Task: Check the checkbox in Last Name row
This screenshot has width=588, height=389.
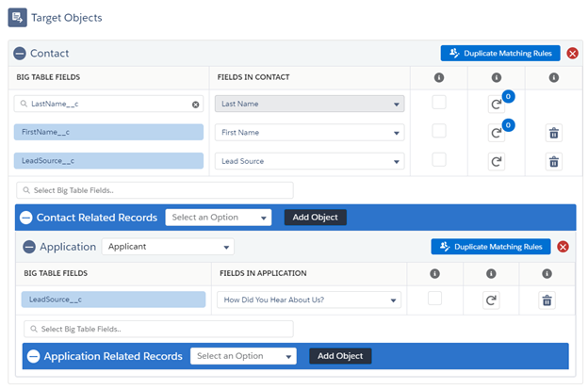Action: pyautogui.click(x=438, y=103)
